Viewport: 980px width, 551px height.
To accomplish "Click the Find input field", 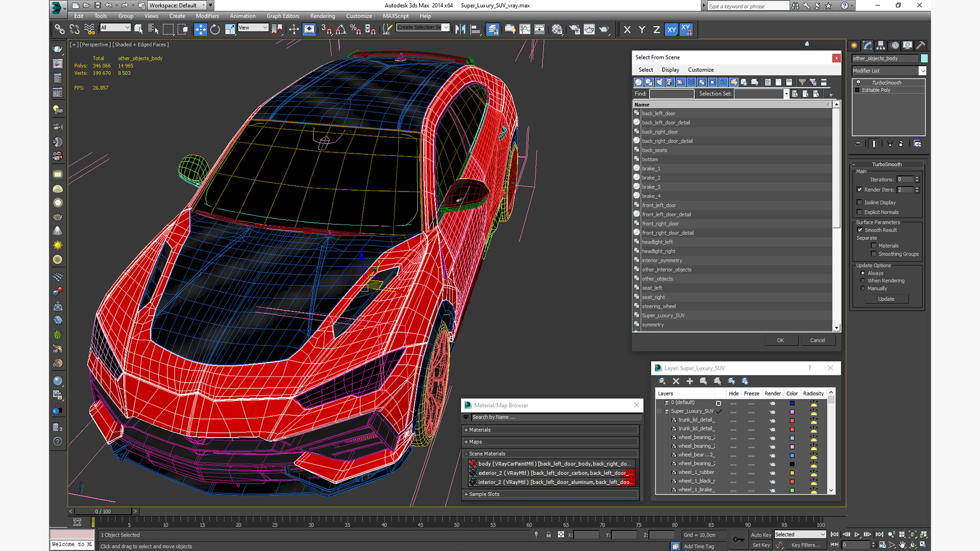I will click(x=672, y=93).
